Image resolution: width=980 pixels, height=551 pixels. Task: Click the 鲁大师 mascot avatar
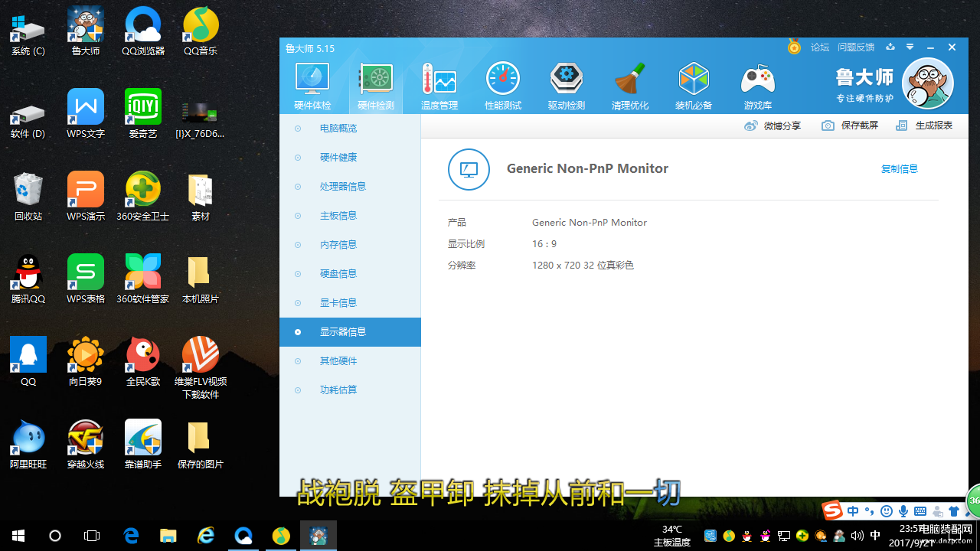(928, 83)
